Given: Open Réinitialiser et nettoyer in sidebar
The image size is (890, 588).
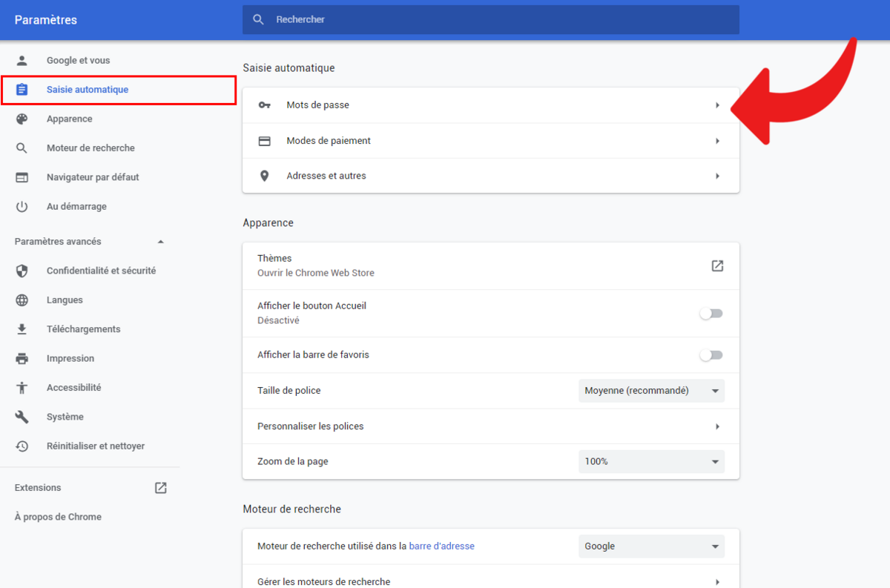Looking at the screenshot, I should [x=96, y=446].
